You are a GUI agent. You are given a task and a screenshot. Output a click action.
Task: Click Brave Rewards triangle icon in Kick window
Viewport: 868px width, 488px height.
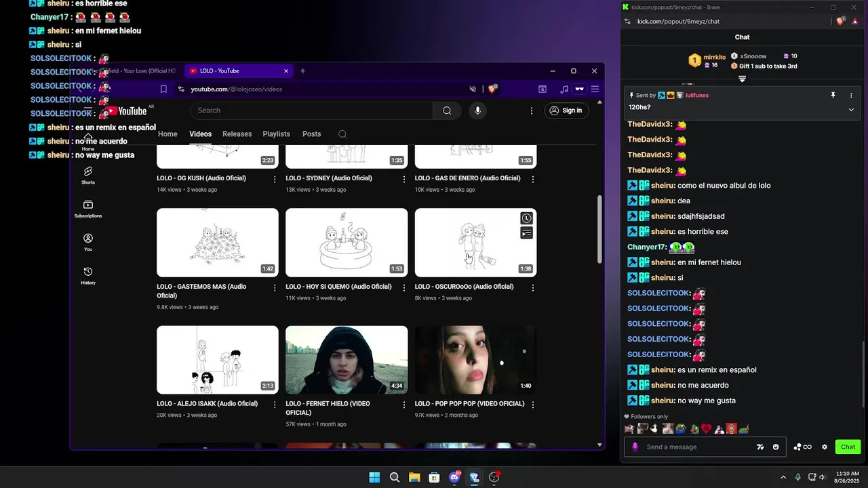click(856, 21)
